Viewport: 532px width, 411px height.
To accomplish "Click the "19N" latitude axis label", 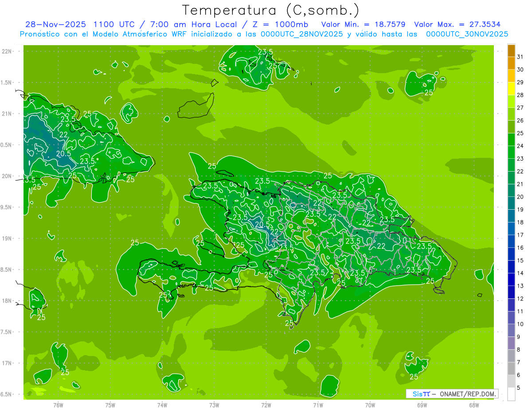I will pyautogui.click(x=7, y=239).
